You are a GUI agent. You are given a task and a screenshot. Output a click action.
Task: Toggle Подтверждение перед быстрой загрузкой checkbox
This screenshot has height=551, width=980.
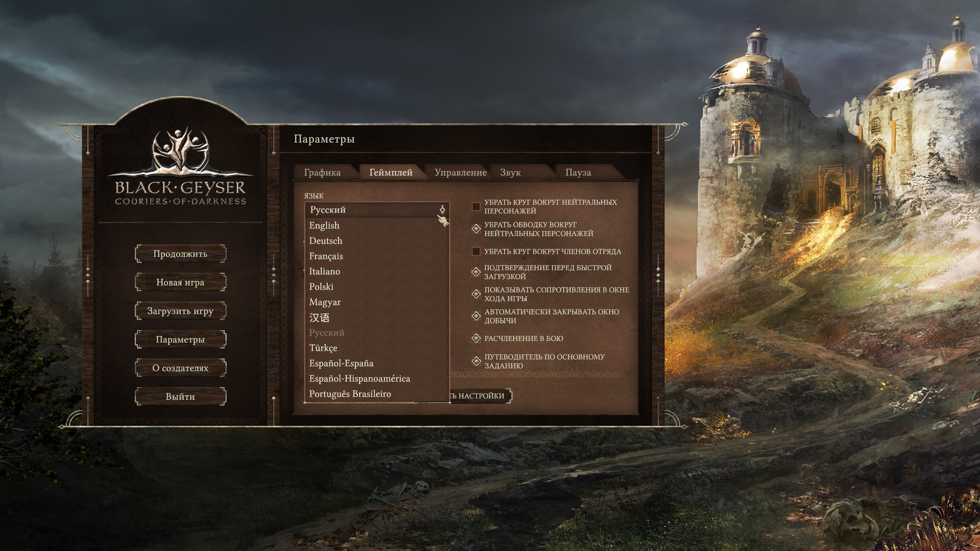pos(476,272)
